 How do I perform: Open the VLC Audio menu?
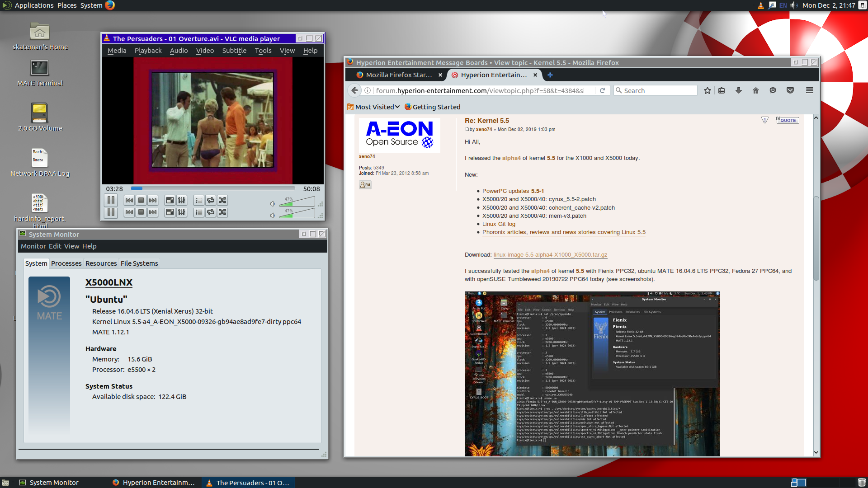[x=179, y=51]
